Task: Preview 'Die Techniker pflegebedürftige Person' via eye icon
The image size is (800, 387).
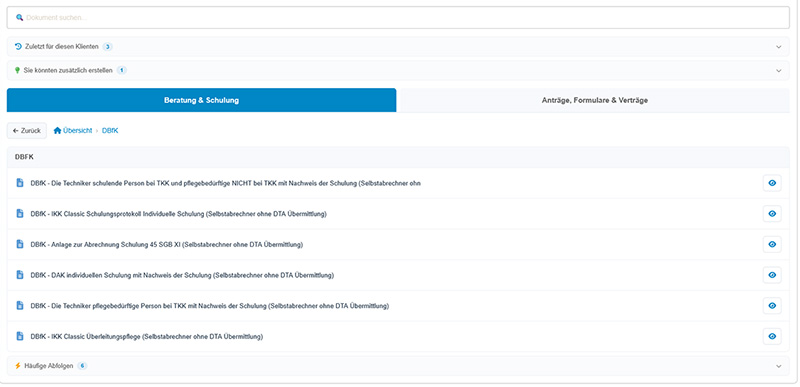Action: (772, 305)
